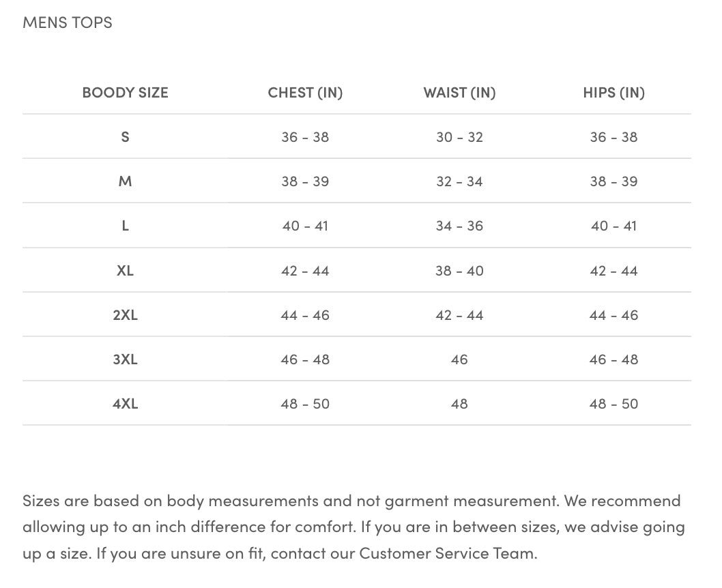Click the MENS TOPS heading
This screenshot has height=588, width=722.
click(68, 23)
